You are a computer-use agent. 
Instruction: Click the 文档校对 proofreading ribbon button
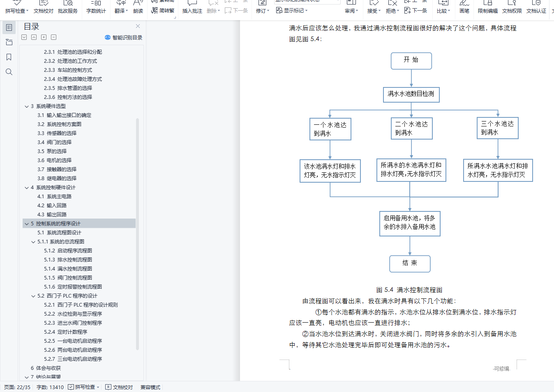43,7
